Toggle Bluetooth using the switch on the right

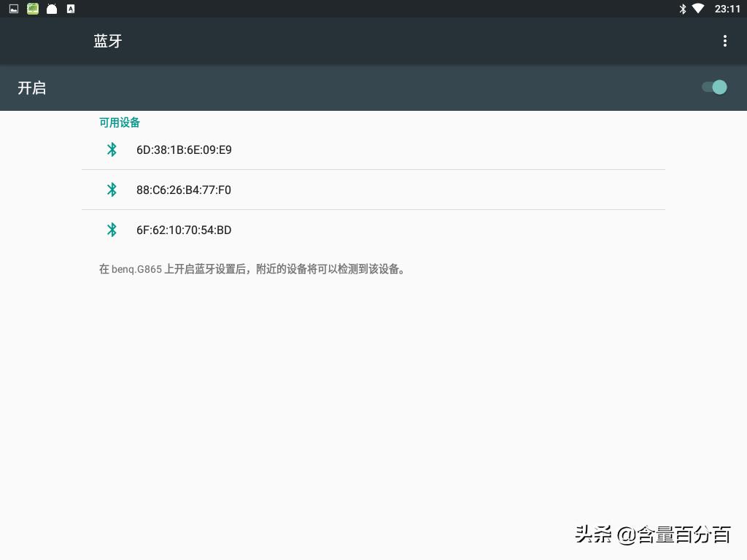[713, 87]
